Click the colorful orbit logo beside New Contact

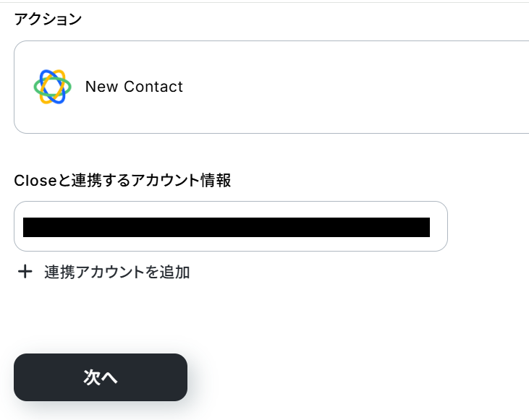click(x=52, y=87)
